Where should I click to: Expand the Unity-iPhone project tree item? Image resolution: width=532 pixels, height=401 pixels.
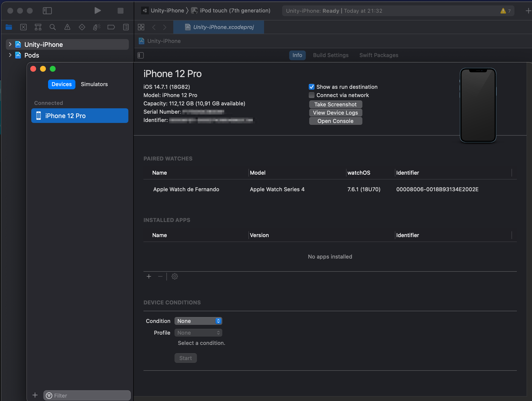10,44
